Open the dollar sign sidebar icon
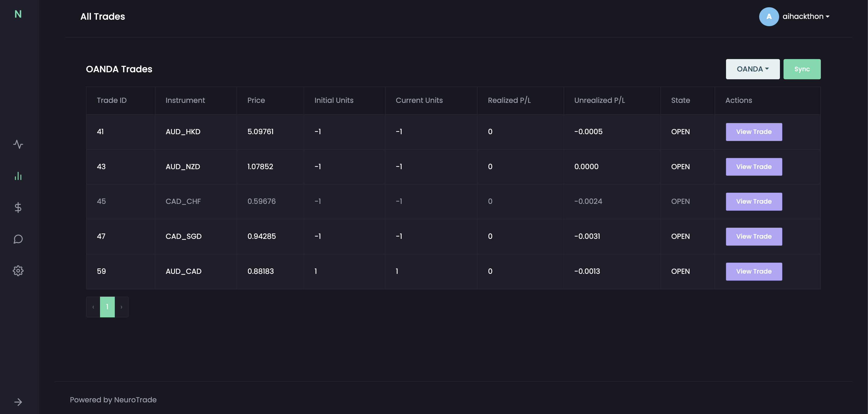The height and width of the screenshot is (414, 868). (x=18, y=208)
